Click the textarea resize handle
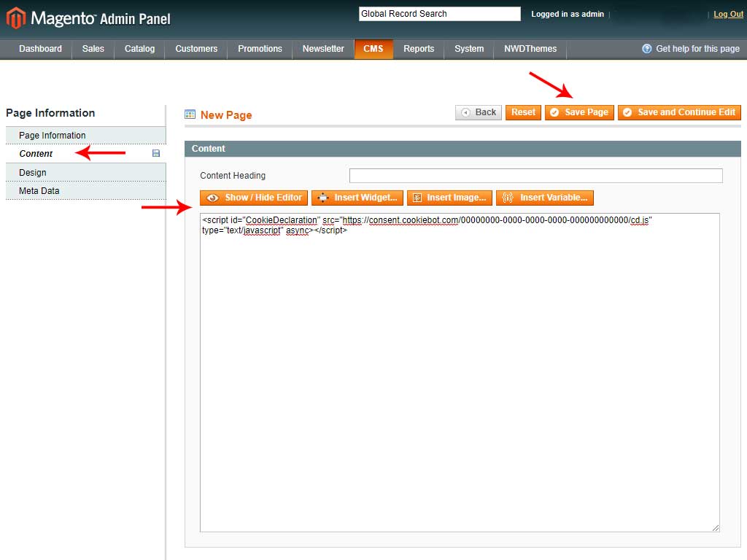 click(716, 528)
